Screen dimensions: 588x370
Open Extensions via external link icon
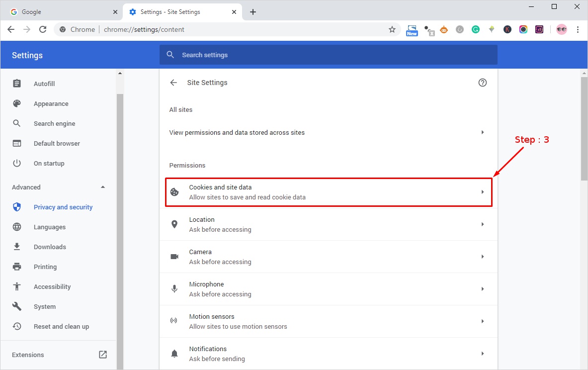click(x=103, y=355)
